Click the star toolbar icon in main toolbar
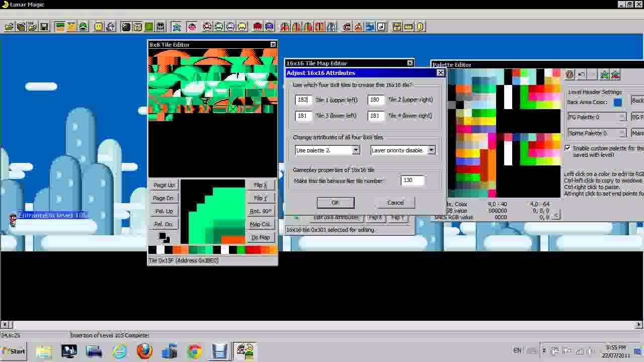644x362 pixels. pos(177,27)
